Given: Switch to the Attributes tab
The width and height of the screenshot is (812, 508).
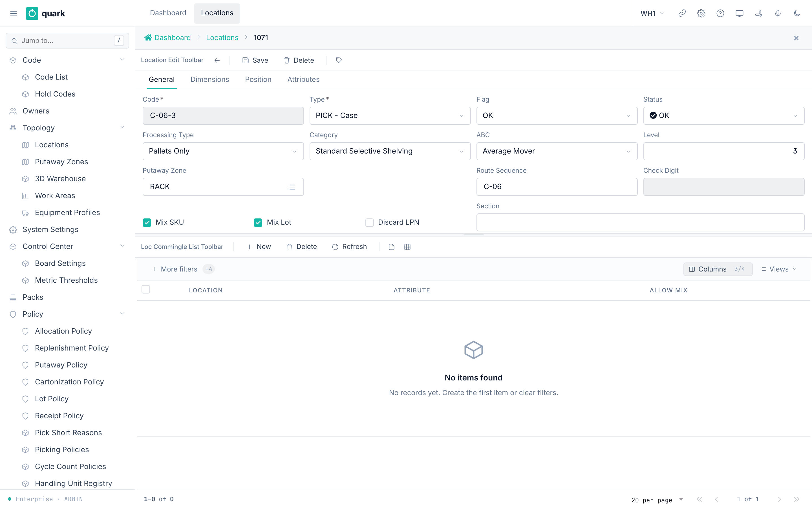Looking at the screenshot, I should pyautogui.click(x=303, y=80).
